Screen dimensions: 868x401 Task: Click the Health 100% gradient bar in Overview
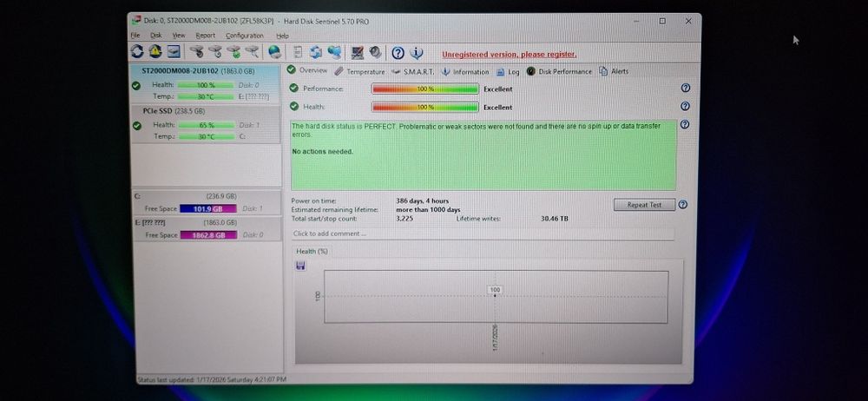425,107
